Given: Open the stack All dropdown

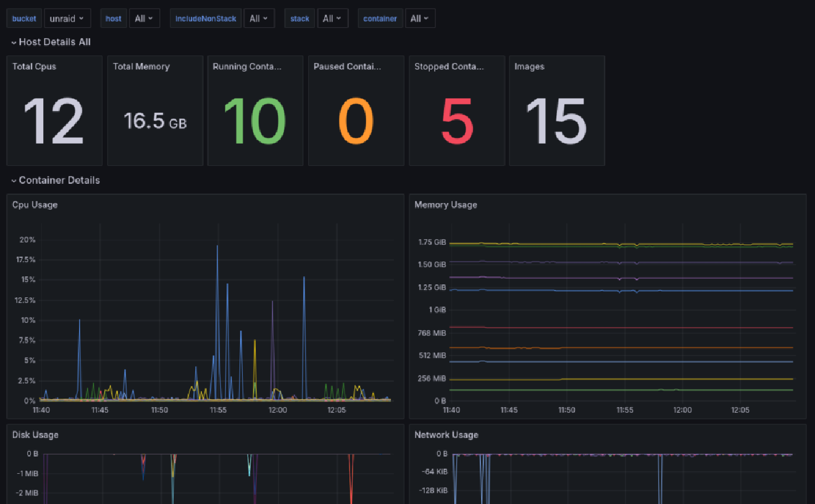Looking at the screenshot, I should tap(333, 18).
